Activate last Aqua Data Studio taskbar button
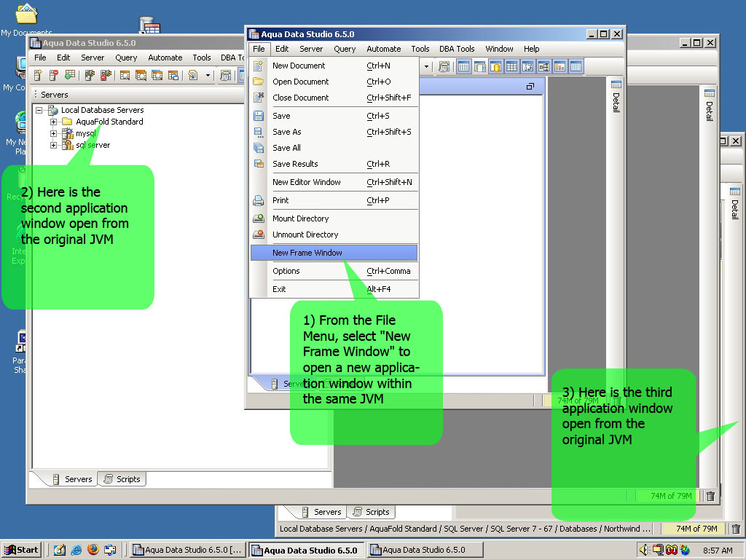The width and height of the screenshot is (746, 560). (425, 550)
